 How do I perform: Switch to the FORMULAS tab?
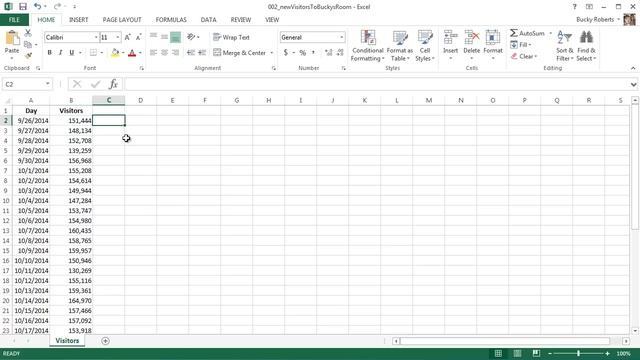pyautogui.click(x=171, y=20)
